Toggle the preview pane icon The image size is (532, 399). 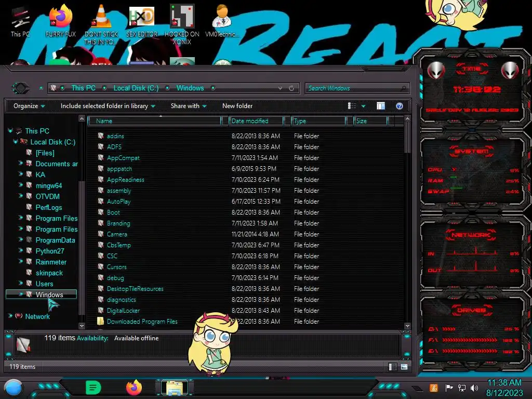click(381, 106)
